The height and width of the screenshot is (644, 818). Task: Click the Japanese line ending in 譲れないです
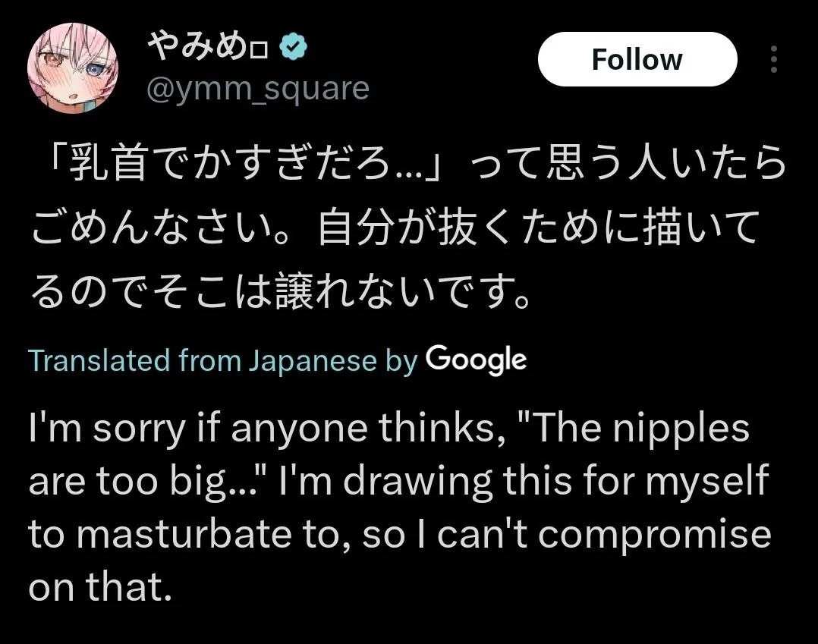(281, 291)
